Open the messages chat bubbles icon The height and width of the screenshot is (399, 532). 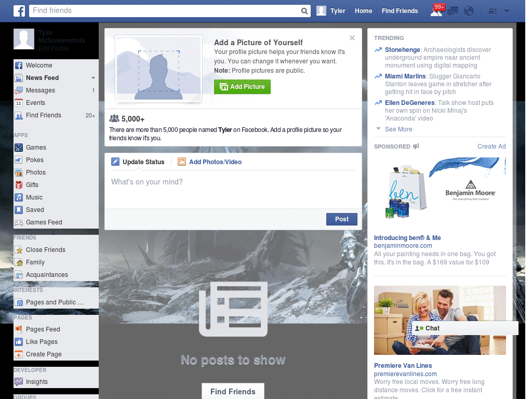coord(453,11)
